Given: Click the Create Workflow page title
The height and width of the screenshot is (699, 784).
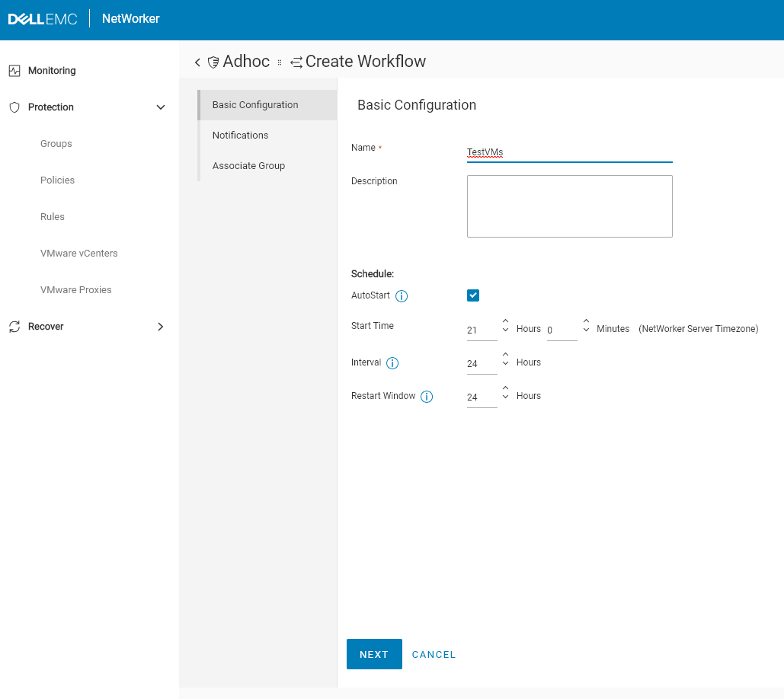Looking at the screenshot, I should click(366, 62).
